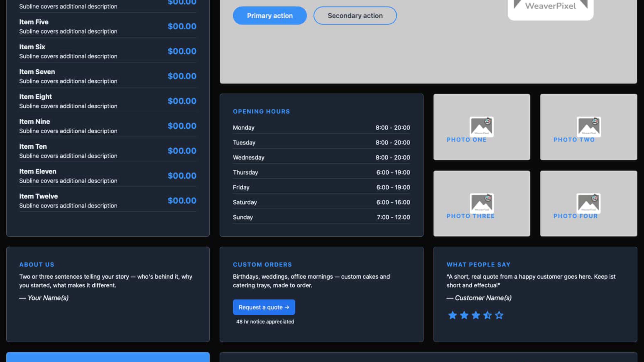
Task: Click the customer quote text
Action: (x=531, y=281)
